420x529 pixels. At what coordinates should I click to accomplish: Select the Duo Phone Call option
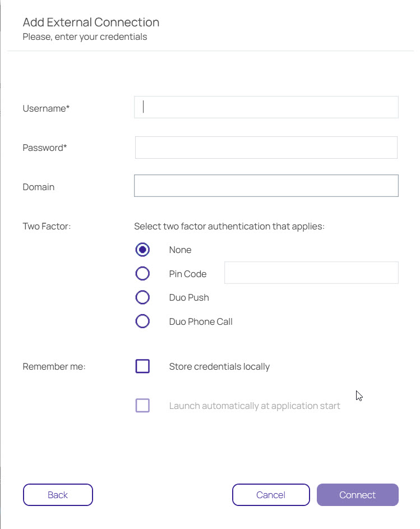tap(142, 321)
